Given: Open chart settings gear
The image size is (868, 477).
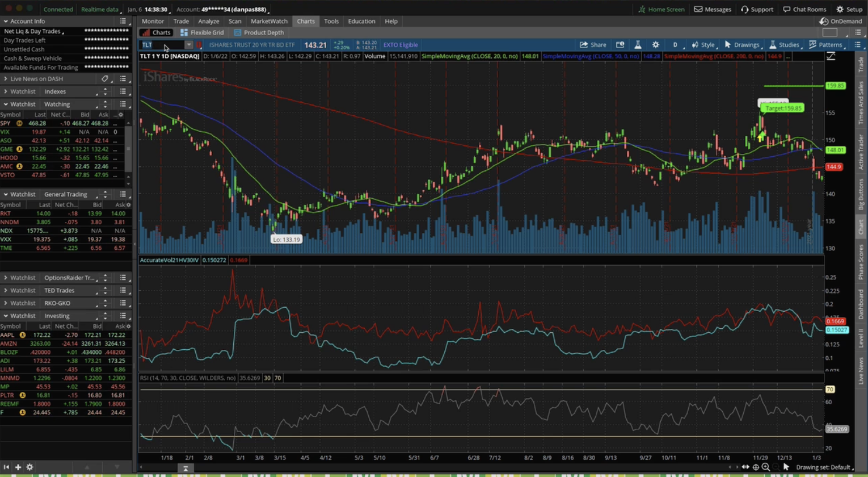Looking at the screenshot, I should click(x=656, y=45).
